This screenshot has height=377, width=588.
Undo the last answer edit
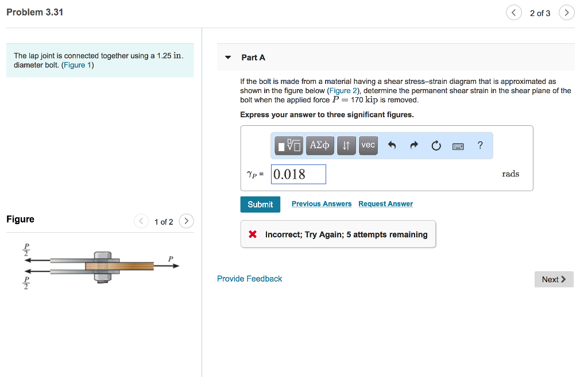tap(393, 146)
